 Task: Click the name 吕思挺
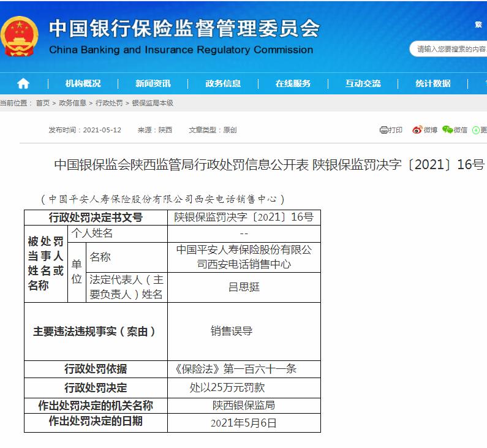pyautogui.click(x=244, y=287)
